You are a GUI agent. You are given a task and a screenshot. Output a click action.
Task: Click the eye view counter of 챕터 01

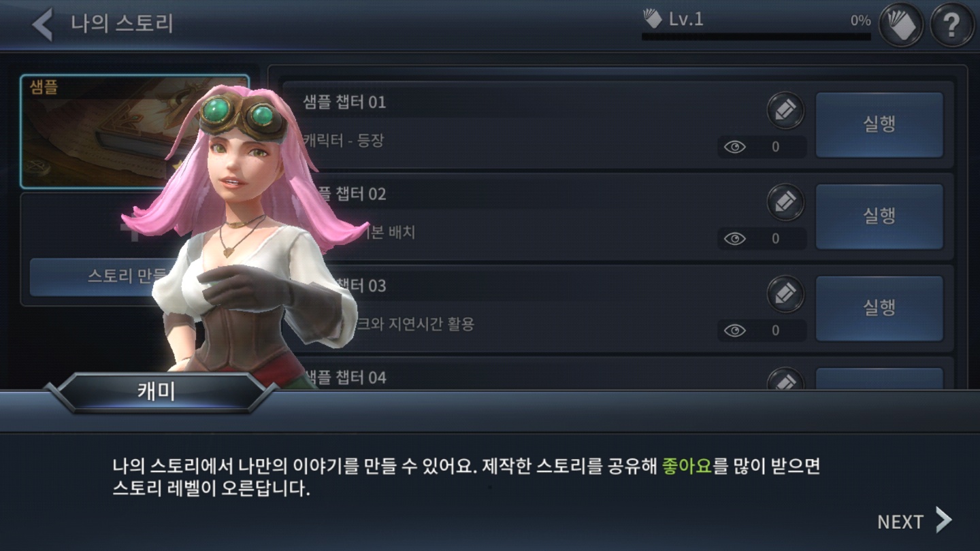pos(762,147)
